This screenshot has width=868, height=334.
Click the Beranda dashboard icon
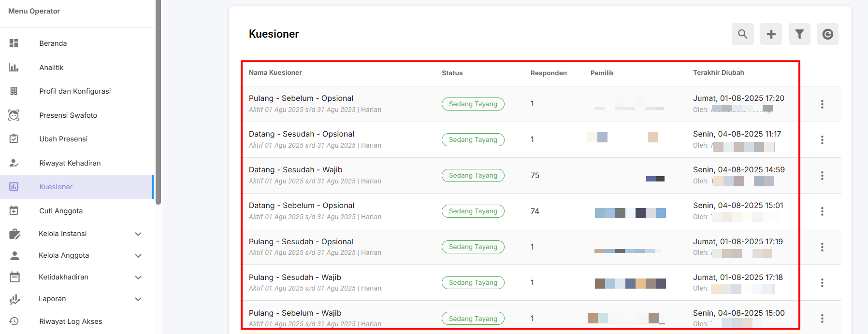[14, 43]
